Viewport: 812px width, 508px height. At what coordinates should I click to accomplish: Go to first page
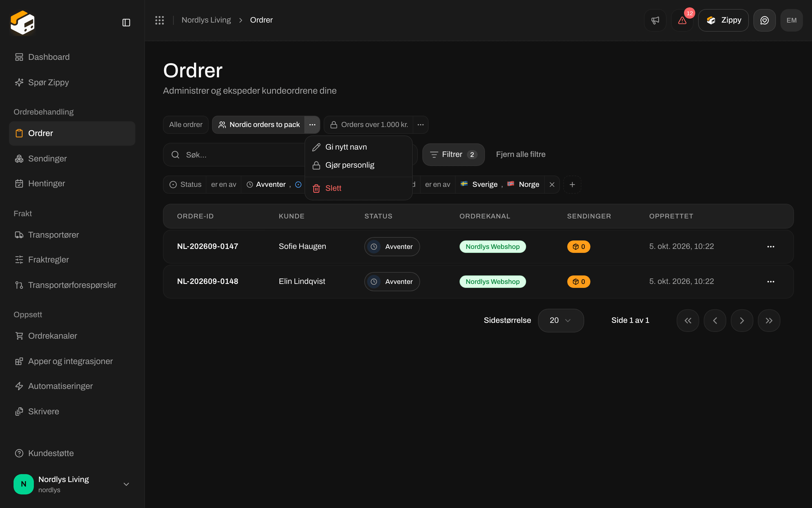tap(688, 321)
